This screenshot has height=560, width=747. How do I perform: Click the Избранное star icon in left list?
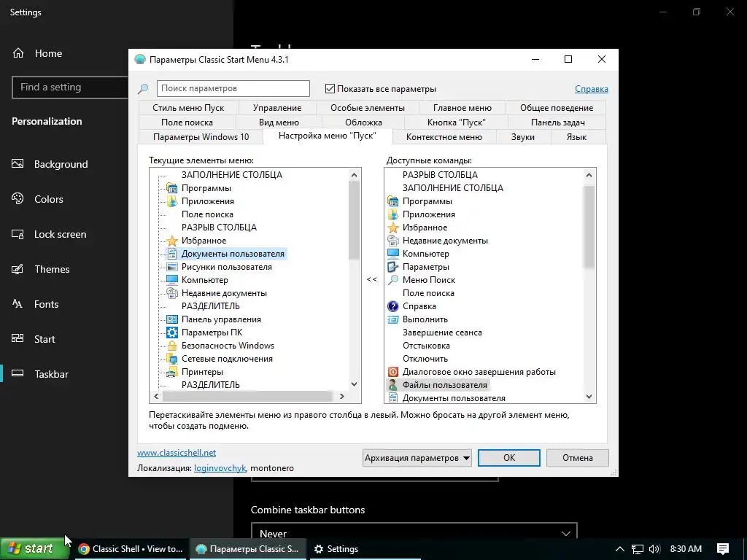[x=172, y=241]
